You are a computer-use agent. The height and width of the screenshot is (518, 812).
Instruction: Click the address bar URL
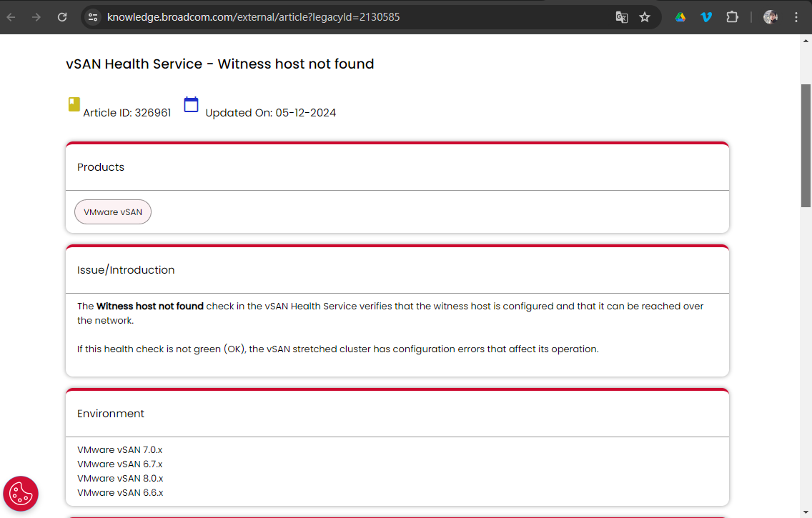pos(253,17)
